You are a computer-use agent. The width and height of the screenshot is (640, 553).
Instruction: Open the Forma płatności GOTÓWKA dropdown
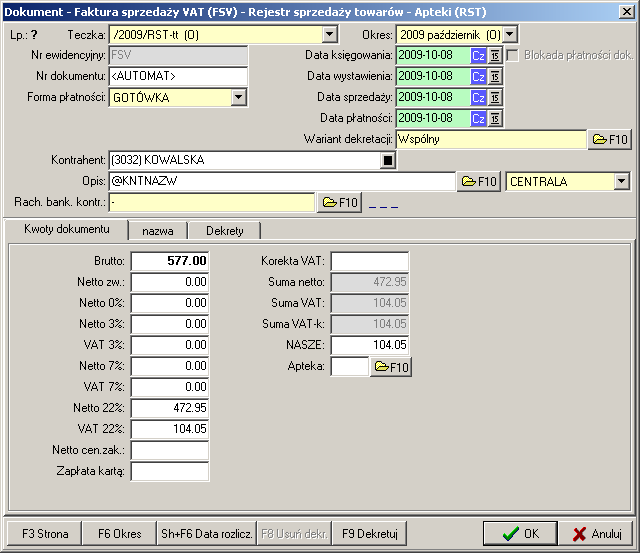point(239,97)
